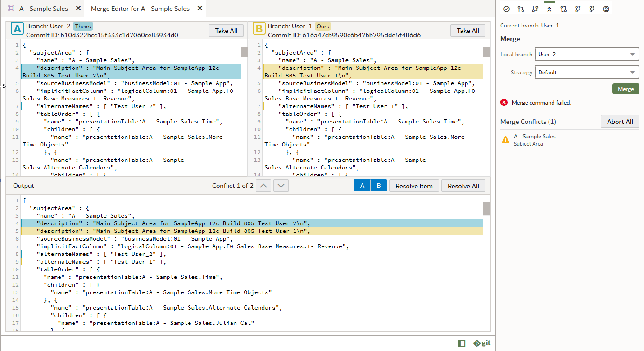Click the user account icon in git panel
The width and height of the screenshot is (644, 351).
[606, 9]
